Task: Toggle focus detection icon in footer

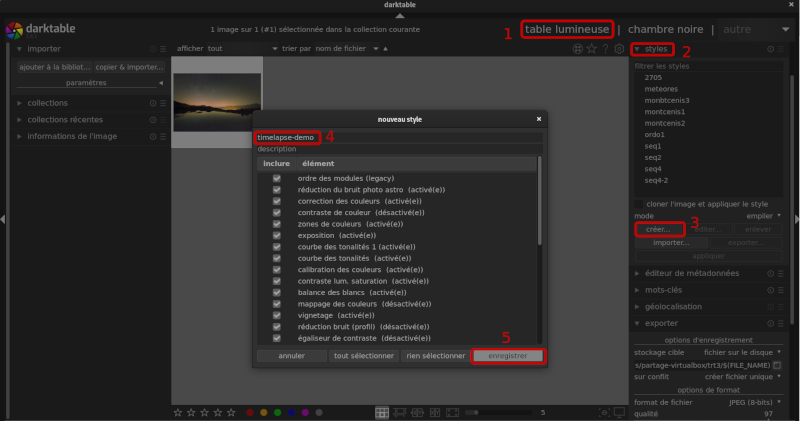Action: tap(604, 412)
